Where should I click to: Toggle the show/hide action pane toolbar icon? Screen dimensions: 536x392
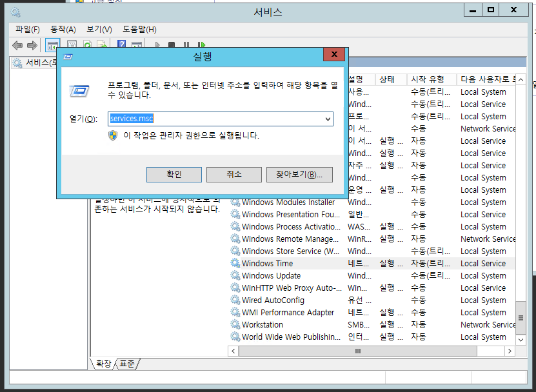pyautogui.click(x=137, y=44)
